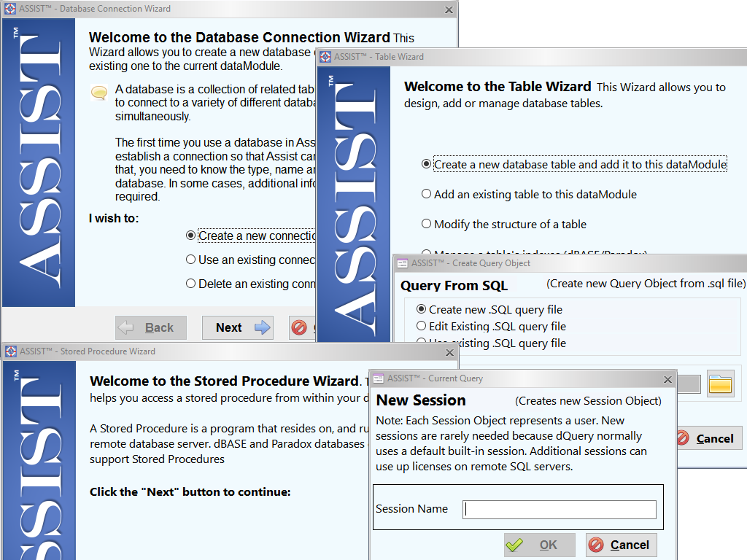Click the red cancel icon beside Next button
The image size is (747, 560).
click(x=299, y=327)
